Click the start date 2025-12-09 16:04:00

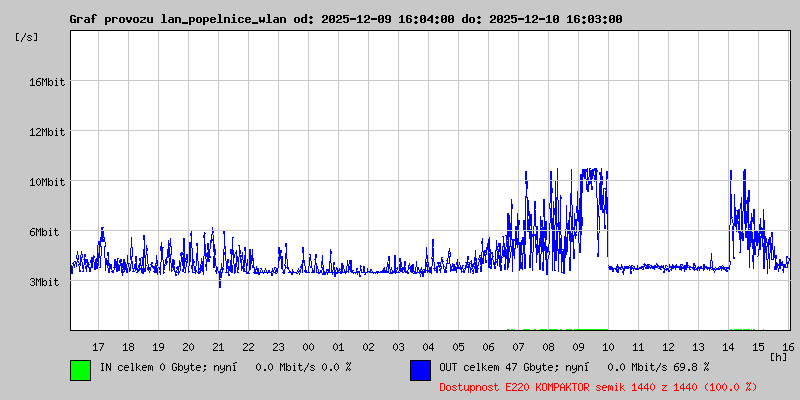click(x=388, y=19)
